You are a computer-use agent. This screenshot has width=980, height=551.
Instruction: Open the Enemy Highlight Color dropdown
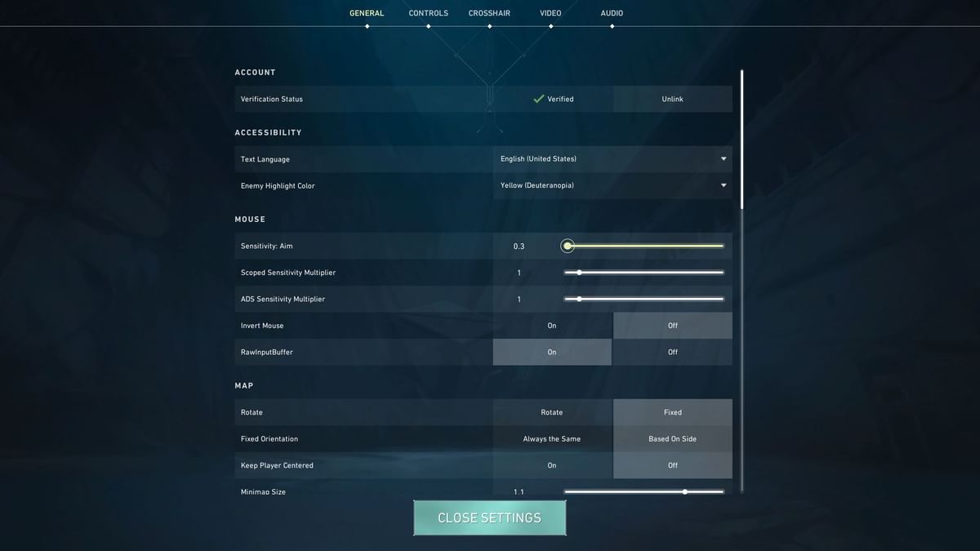tap(612, 185)
